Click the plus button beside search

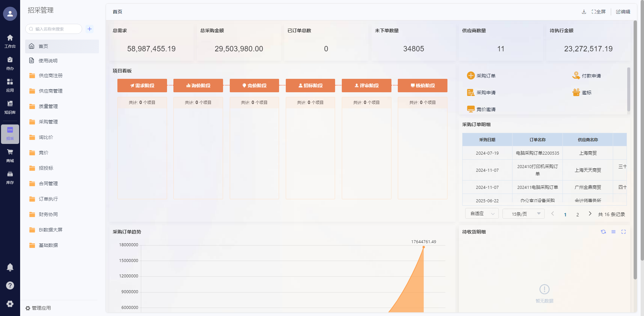click(x=90, y=29)
